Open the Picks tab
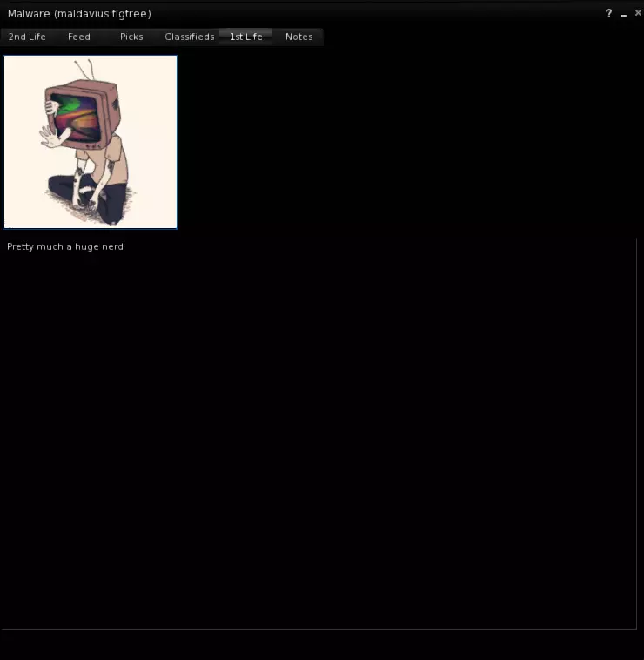This screenshot has height=660, width=644. click(131, 37)
